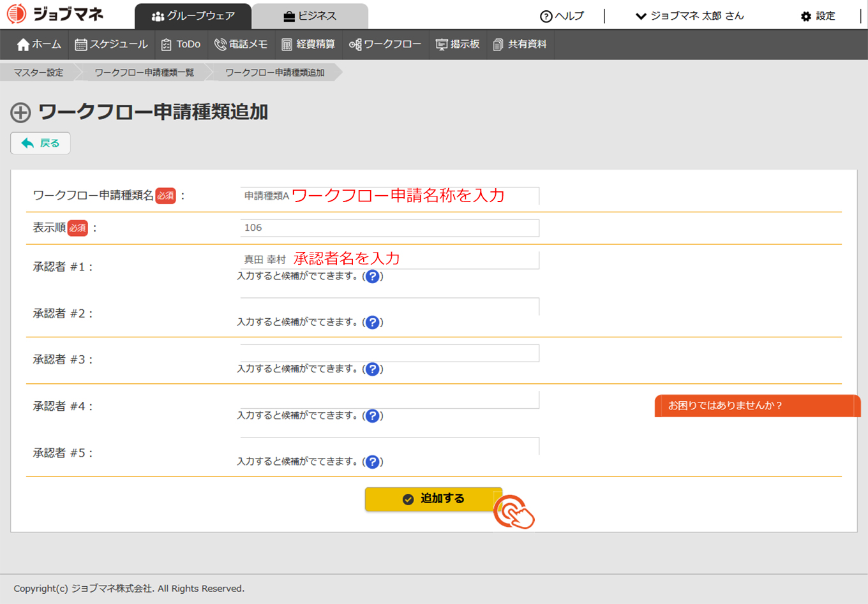Screen dimensions: 868x604
Task: Expand the ジョブマネ 太郎 さん user dropdown
Action: point(689,16)
